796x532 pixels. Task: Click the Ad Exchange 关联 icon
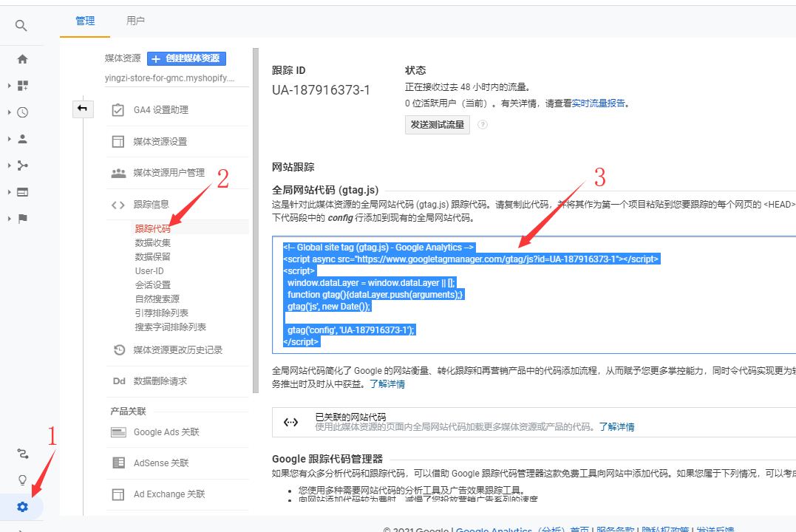118,494
